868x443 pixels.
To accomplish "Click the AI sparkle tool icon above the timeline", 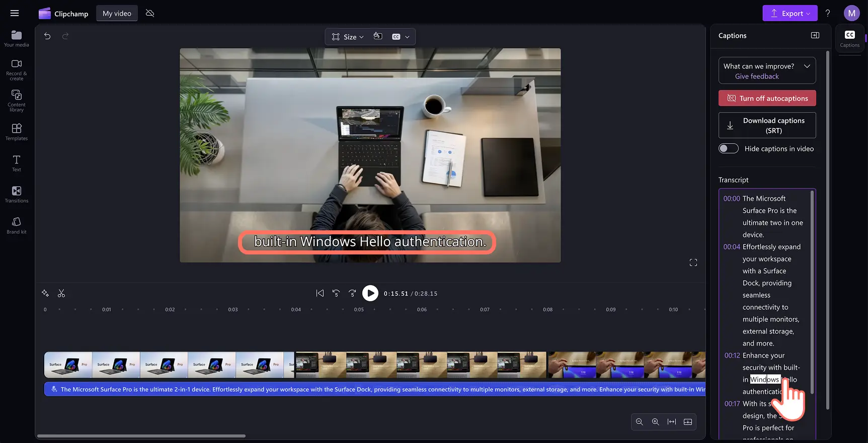I will pos(45,293).
